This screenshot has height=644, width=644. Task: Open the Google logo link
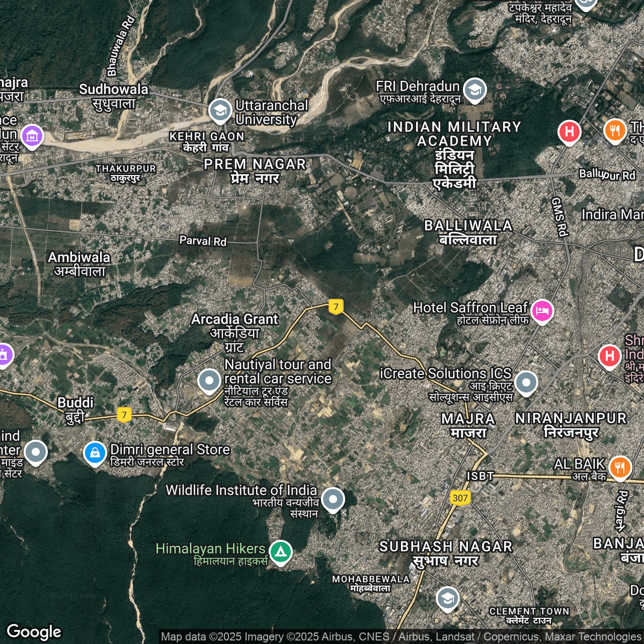click(x=34, y=631)
